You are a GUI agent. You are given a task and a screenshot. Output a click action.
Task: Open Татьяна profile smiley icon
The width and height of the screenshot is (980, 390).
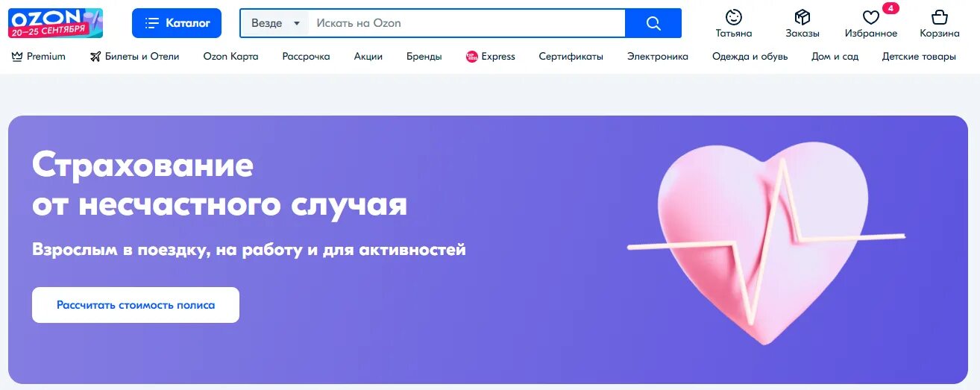pyautogui.click(x=734, y=16)
